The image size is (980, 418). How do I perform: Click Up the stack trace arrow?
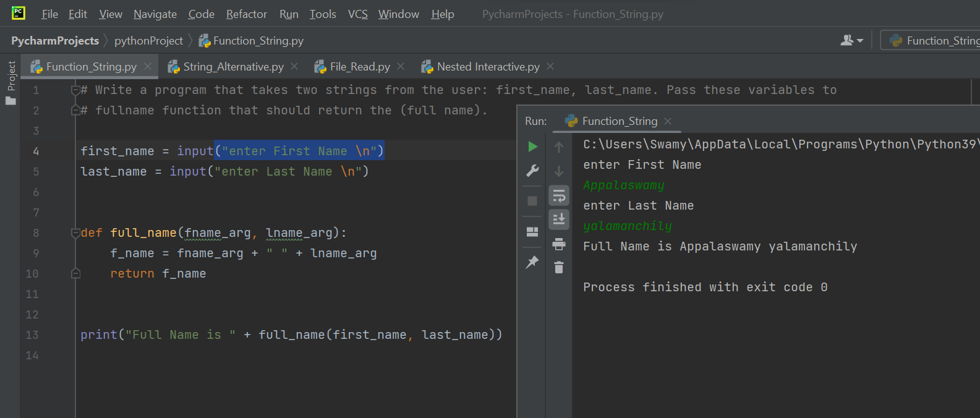click(559, 147)
